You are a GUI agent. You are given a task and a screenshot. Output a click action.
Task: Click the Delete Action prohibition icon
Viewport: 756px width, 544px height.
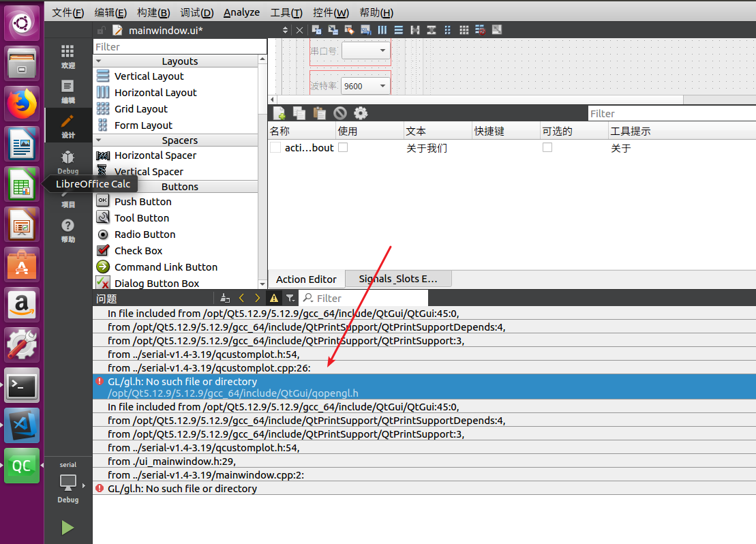[x=340, y=112]
